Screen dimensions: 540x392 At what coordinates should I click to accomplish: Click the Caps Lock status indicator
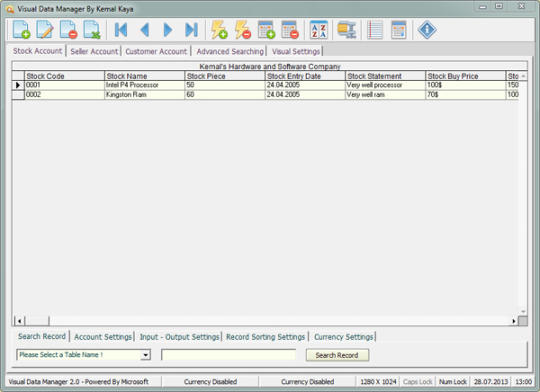coord(417,382)
